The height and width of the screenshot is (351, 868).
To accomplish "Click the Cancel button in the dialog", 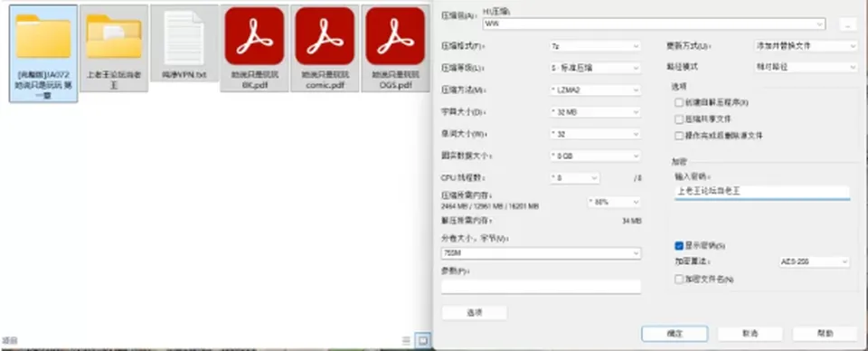I will tap(750, 334).
